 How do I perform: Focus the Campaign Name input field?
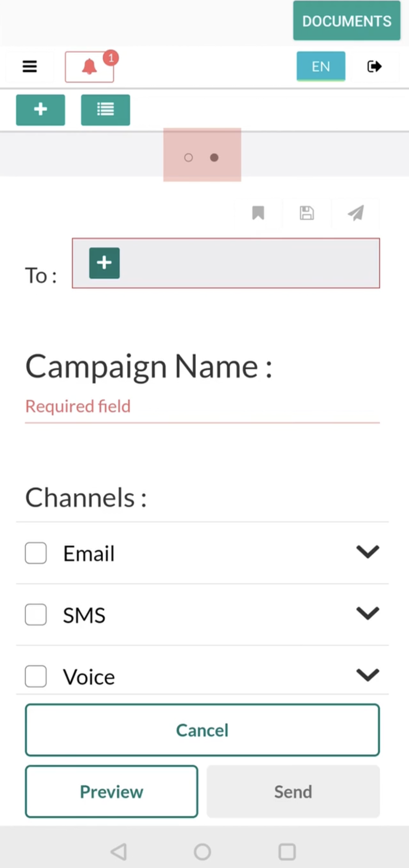coord(202,407)
